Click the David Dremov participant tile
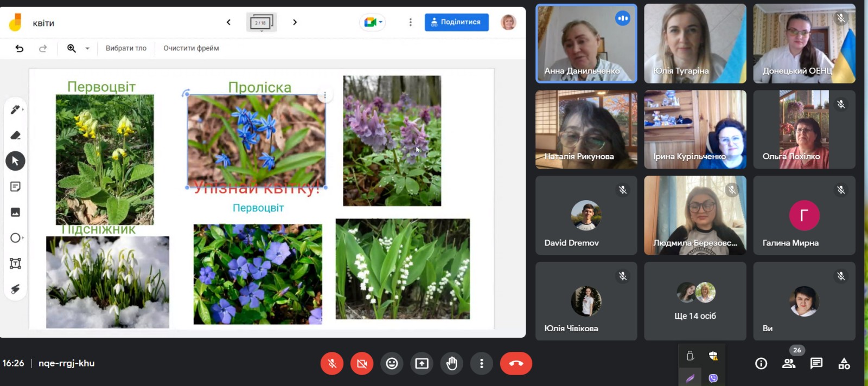This screenshot has height=386, width=868. click(x=586, y=215)
